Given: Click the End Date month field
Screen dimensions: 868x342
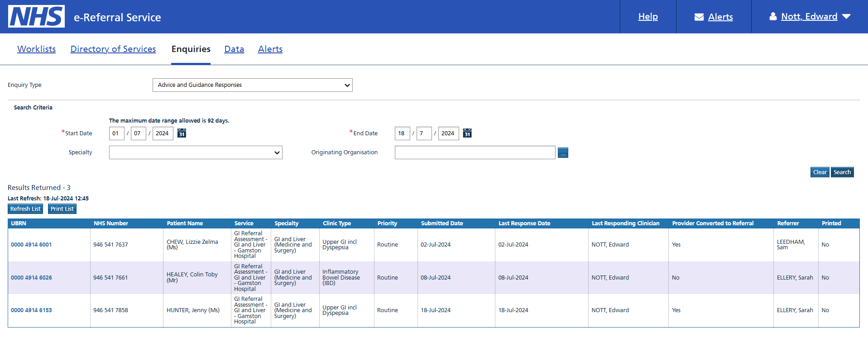Looking at the screenshot, I should pos(424,133).
